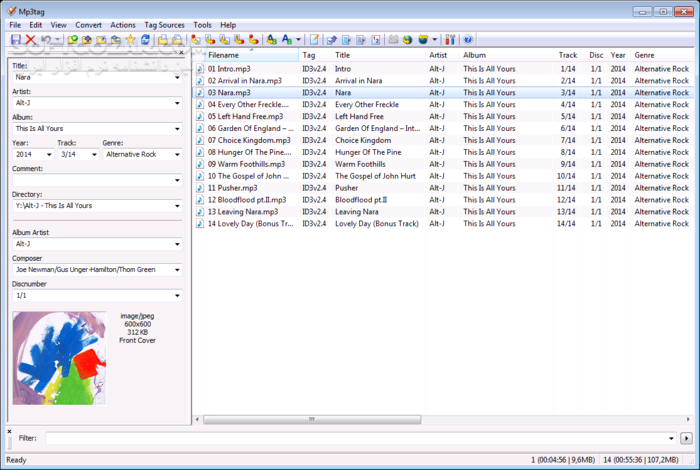Sort by the Filename column header
Image resolution: width=700 pixels, height=470 pixels.
(252, 55)
